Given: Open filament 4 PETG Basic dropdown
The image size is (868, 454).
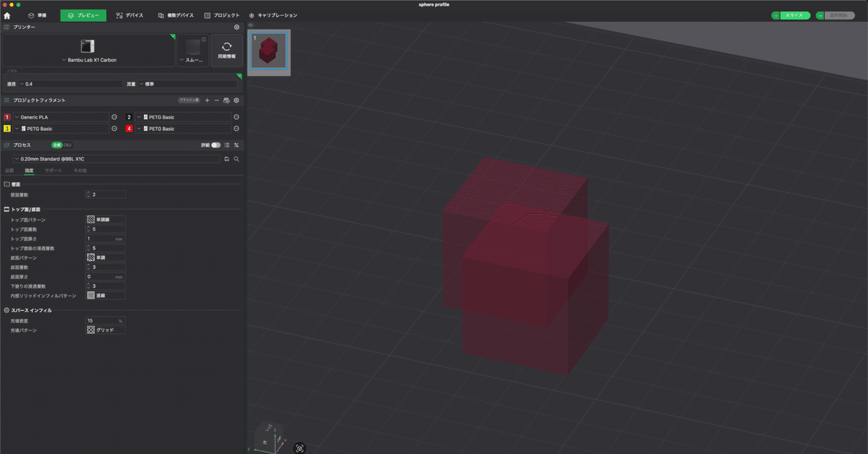Looking at the screenshot, I should tap(183, 129).
